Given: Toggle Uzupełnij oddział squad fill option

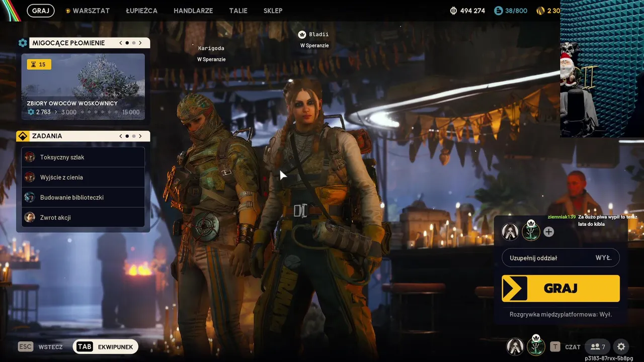Looking at the screenshot, I should 560,258.
